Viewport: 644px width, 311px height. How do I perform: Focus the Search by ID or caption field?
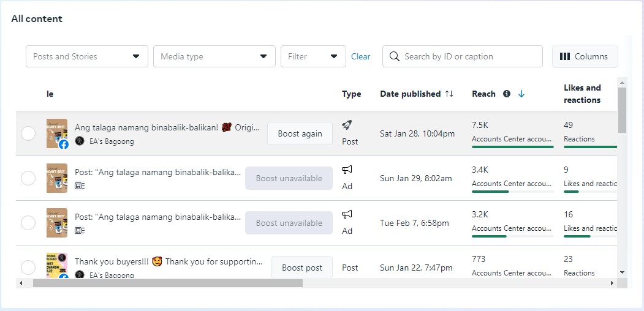(x=462, y=56)
